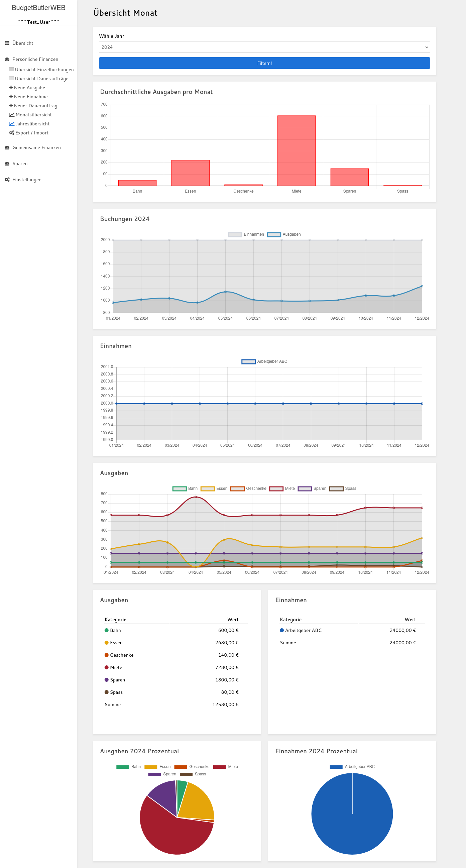Click the Miete bar in average expenses chart
The height and width of the screenshot is (868, 466).
click(x=296, y=150)
